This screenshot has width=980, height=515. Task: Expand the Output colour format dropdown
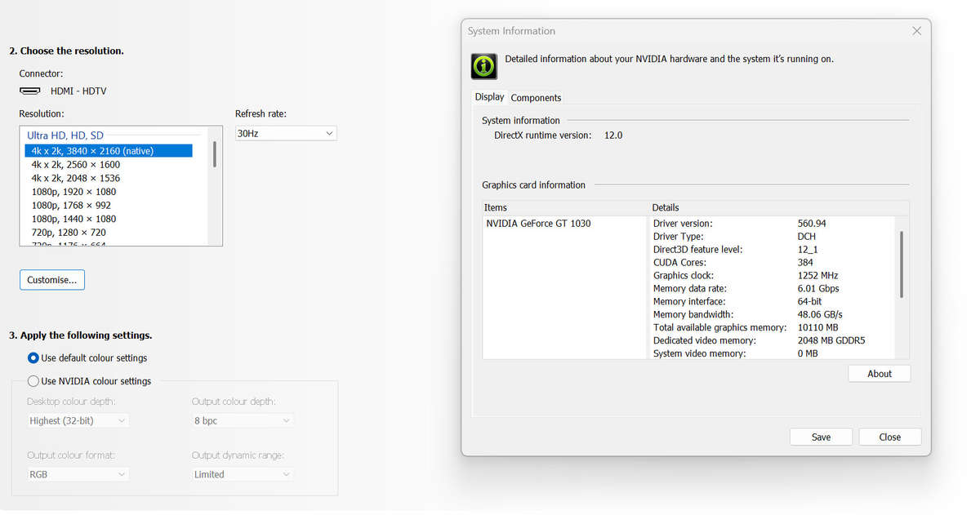click(x=78, y=474)
